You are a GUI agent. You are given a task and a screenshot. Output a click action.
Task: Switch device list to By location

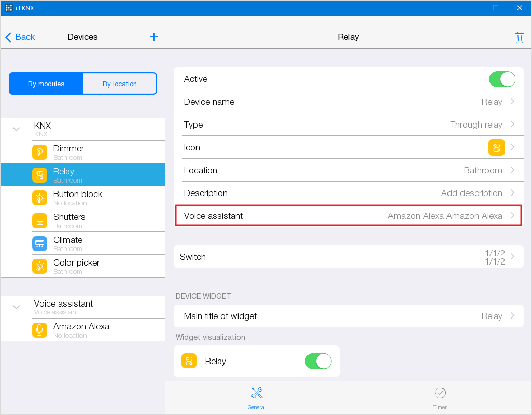point(120,84)
